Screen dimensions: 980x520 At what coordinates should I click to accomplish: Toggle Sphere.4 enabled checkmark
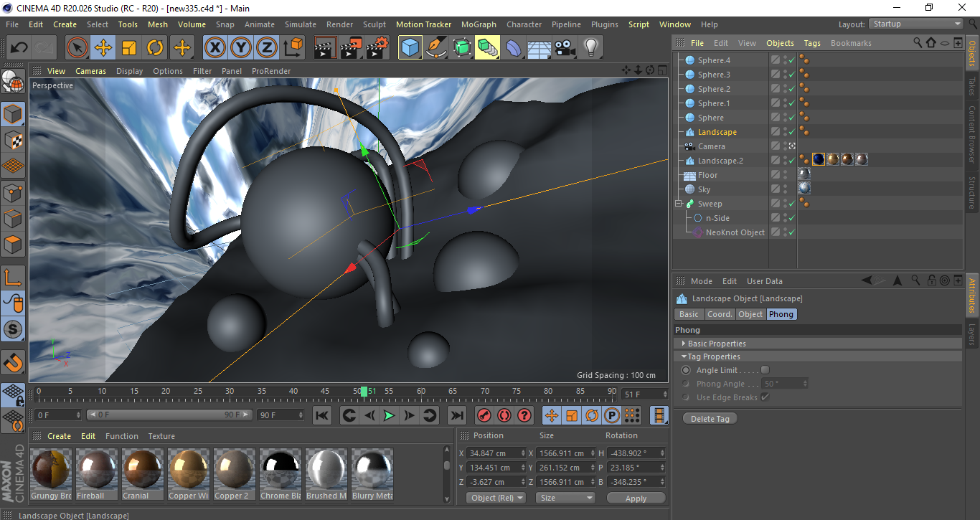tap(791, 60)
